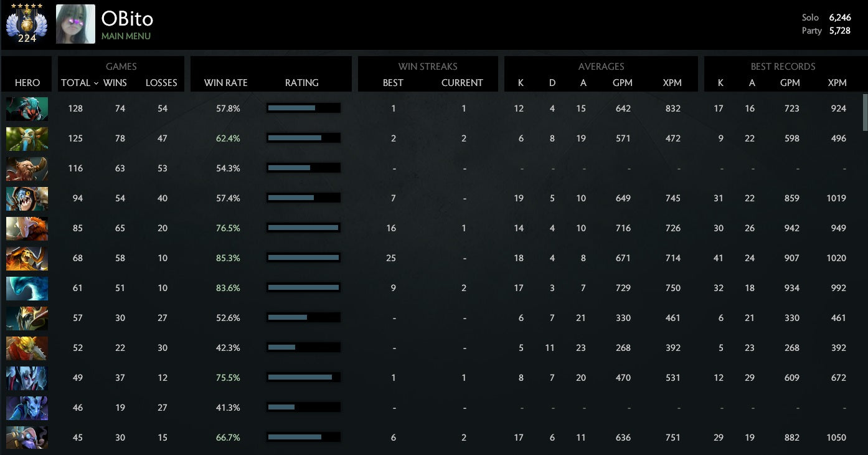Click the Vengeful Spirit hero portrait
This screenshot has height=455, width=868.
(27, 378)
